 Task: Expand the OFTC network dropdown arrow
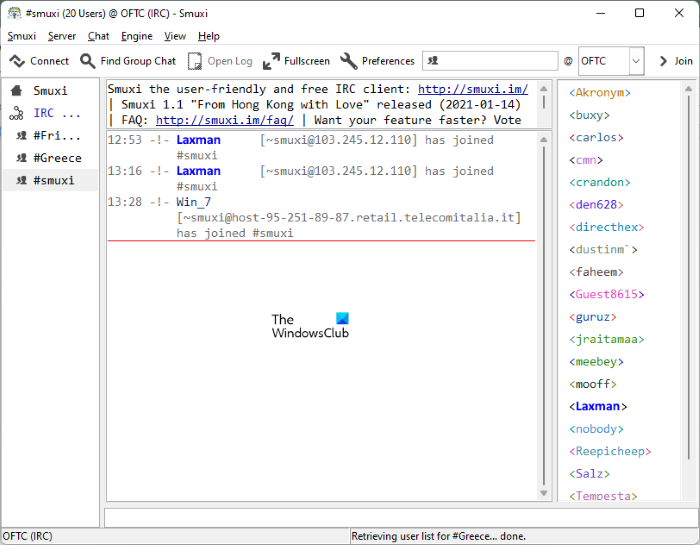click(x=636, y=61)
